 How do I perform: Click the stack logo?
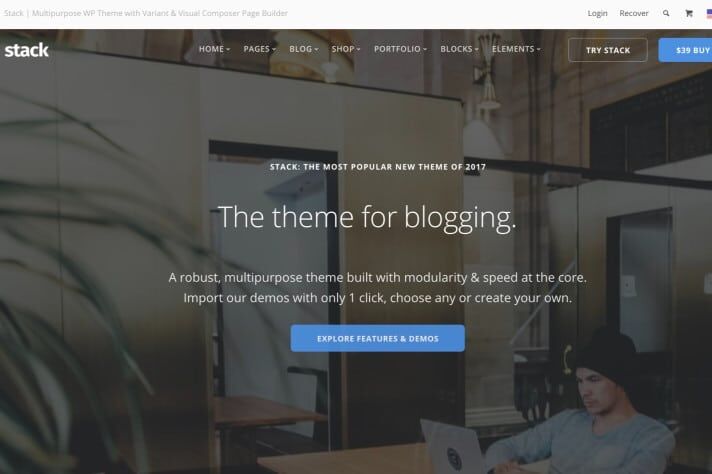pyautogui.click(x=26, y=50)
